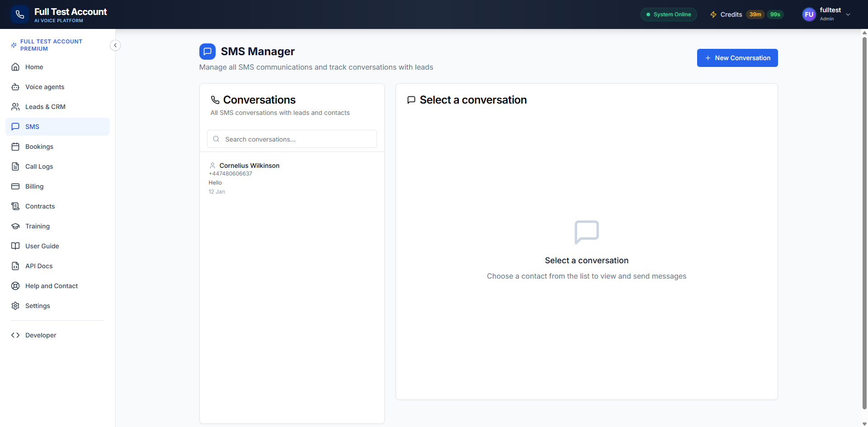Click the Leads & CRM people icon
Screen dimensions: 868x427
(x=15, y=107)
